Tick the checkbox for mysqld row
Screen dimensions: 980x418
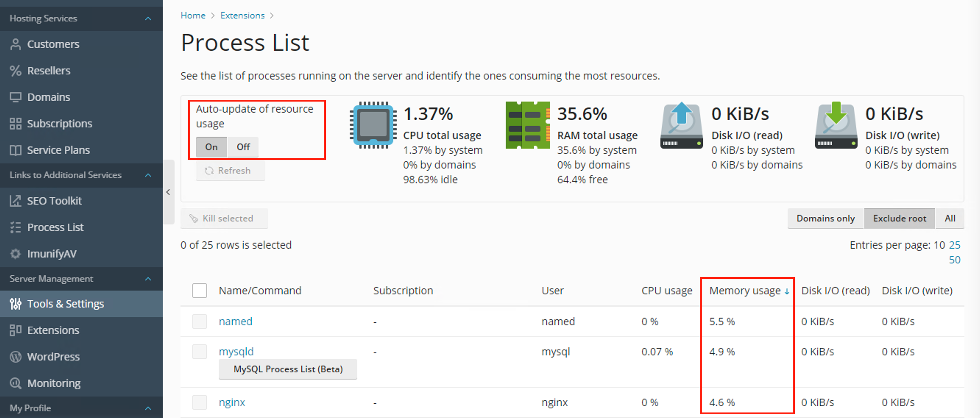[199, 351]
